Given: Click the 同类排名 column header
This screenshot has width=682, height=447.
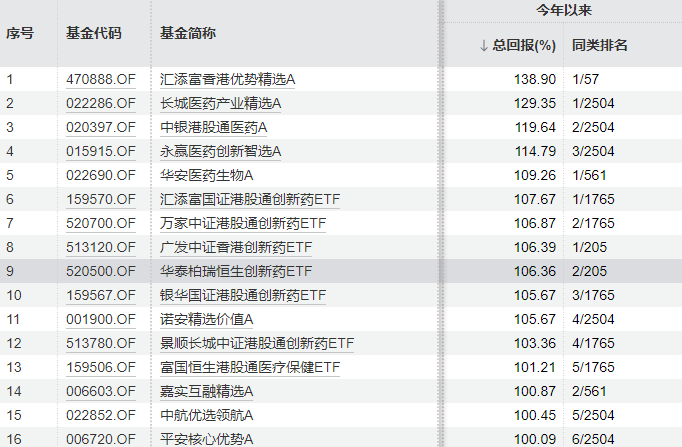Looking at the screenshot, I should 599,46.
